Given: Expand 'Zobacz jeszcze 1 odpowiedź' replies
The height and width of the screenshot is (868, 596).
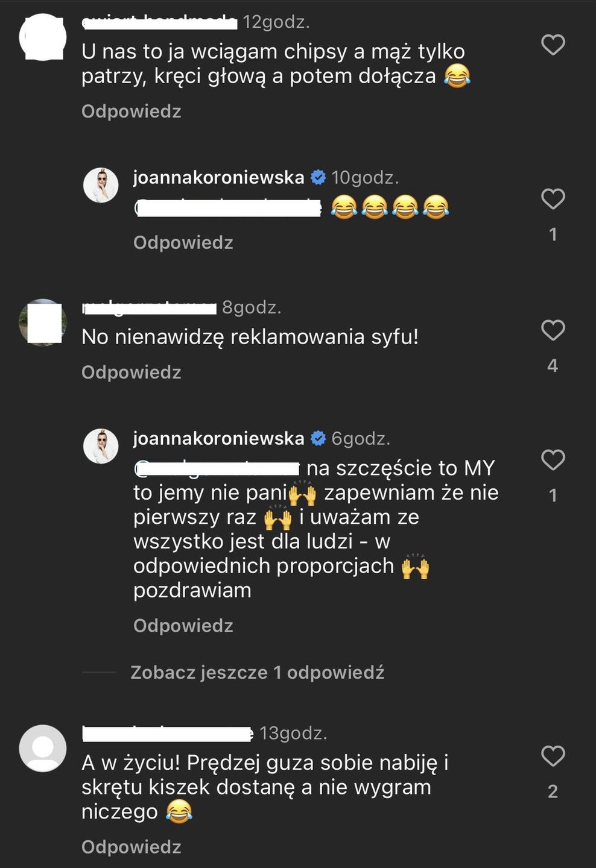Looking at the screenshot, I should click(x=257, y=673).
